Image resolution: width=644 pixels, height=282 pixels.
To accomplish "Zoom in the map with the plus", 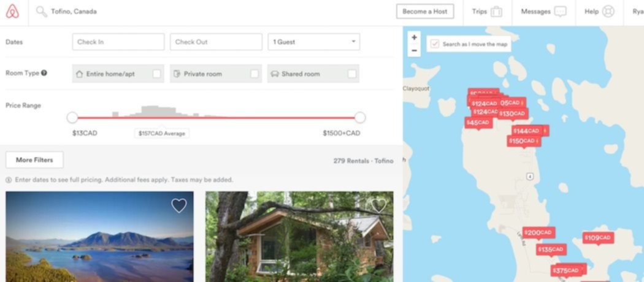I will tap(414, 38).
